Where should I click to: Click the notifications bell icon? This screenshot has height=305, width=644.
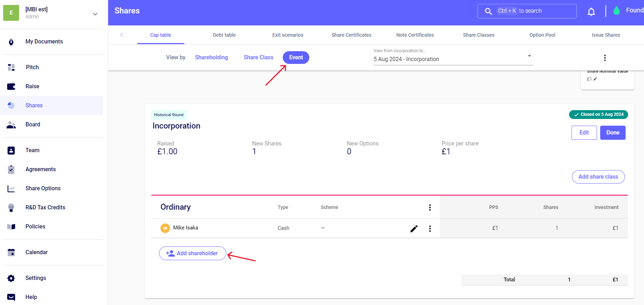coord(591,12)
